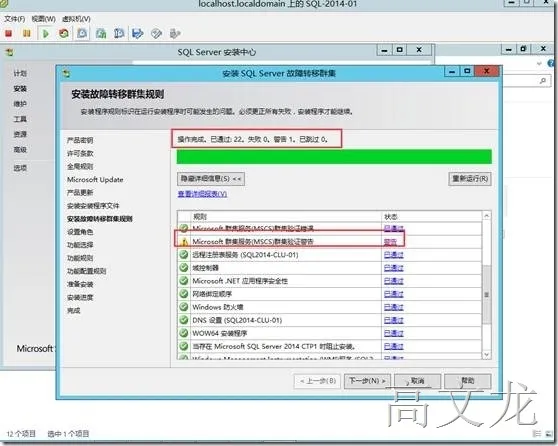Suspend the VM with pause icon
The height and width of the screenshot is (446, 558).
(x=26, y=34)
